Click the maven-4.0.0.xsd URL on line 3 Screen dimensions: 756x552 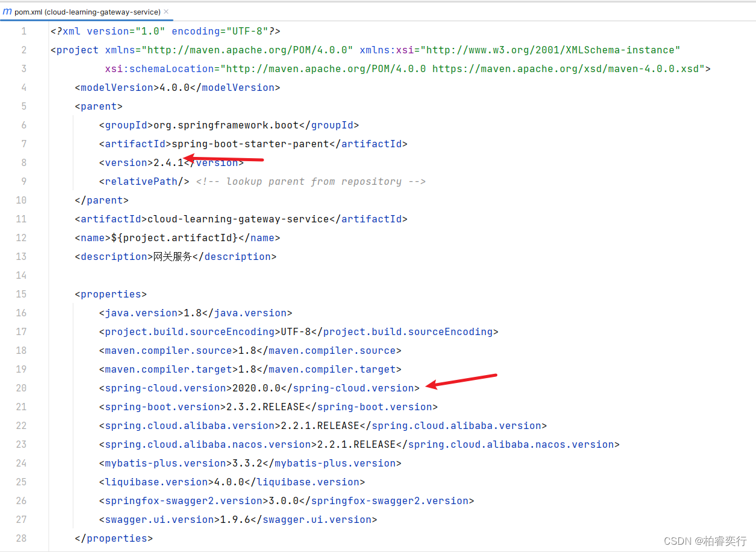(566, 68)
